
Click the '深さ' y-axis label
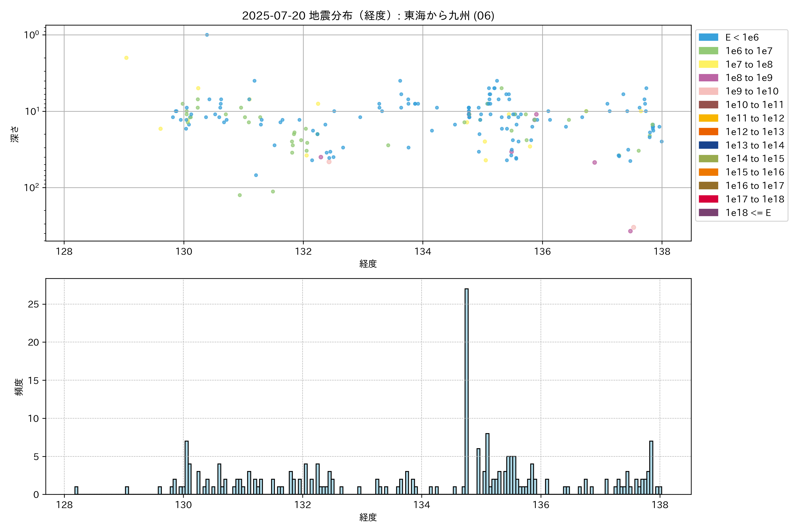[x=15, y=134]
